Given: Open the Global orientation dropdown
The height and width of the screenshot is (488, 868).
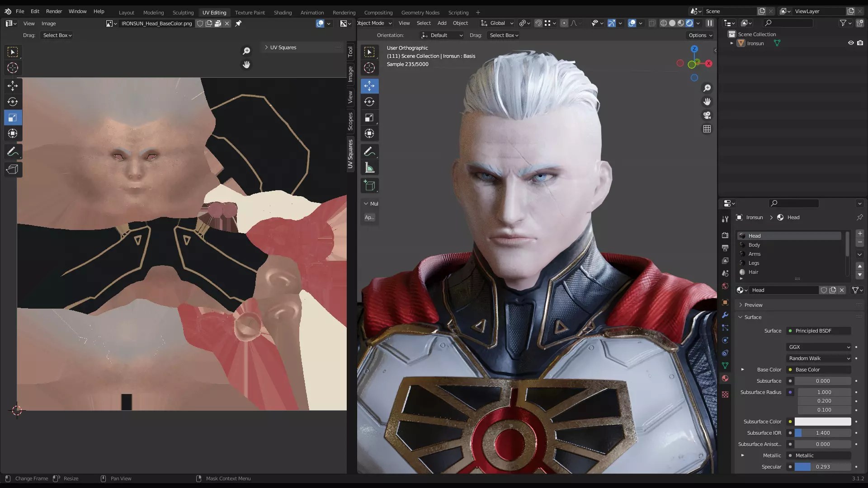Looking at the screenshot, I should [497, 23].
